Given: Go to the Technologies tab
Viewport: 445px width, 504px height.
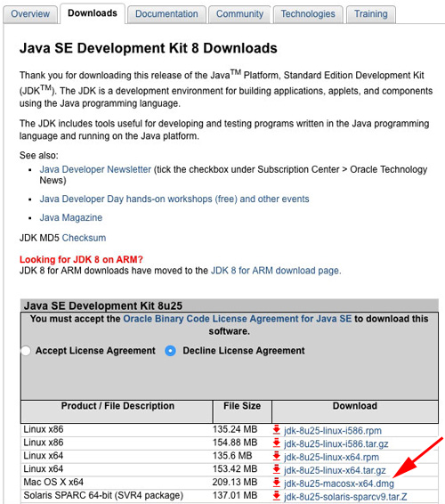Looking at the screenshot, I should (308, 14).
